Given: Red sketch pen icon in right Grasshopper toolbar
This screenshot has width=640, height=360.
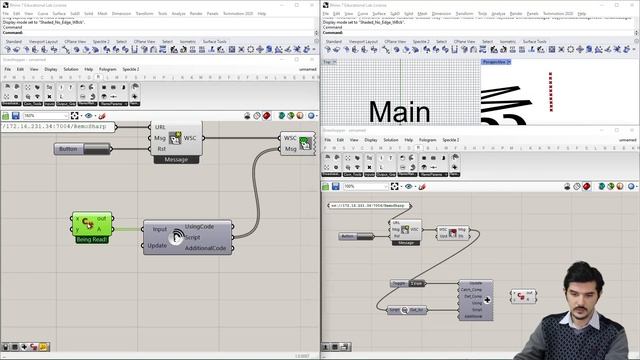Looking at the screenshot, I should (422, 187).
